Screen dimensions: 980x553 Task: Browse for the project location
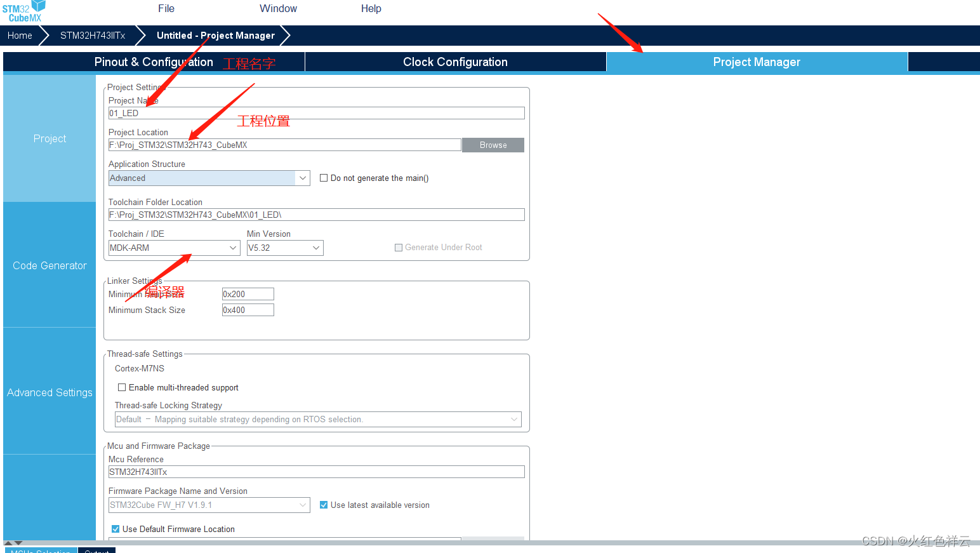(493, 145)
